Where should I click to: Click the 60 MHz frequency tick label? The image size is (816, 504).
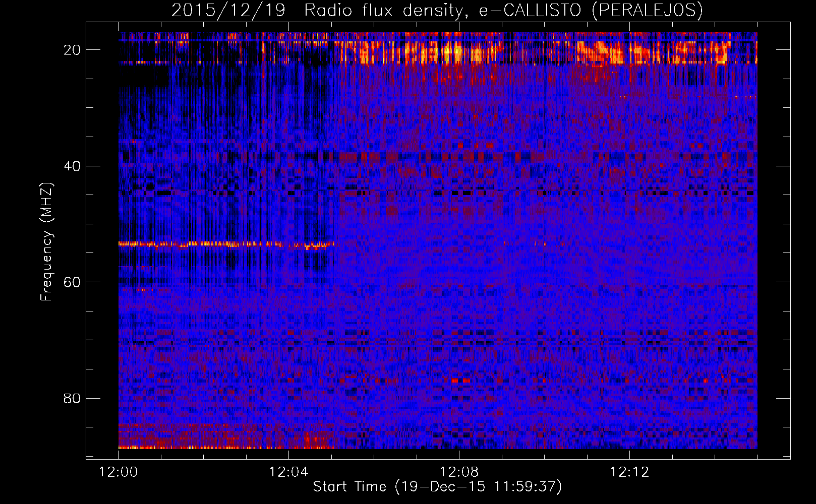pos(72,282)
